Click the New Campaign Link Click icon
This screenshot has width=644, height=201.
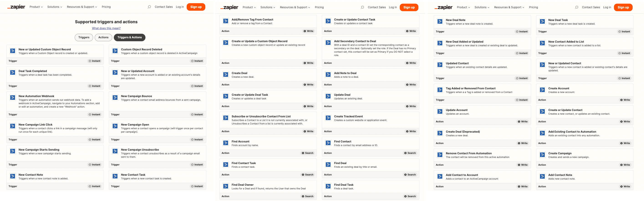pos(13,126)
